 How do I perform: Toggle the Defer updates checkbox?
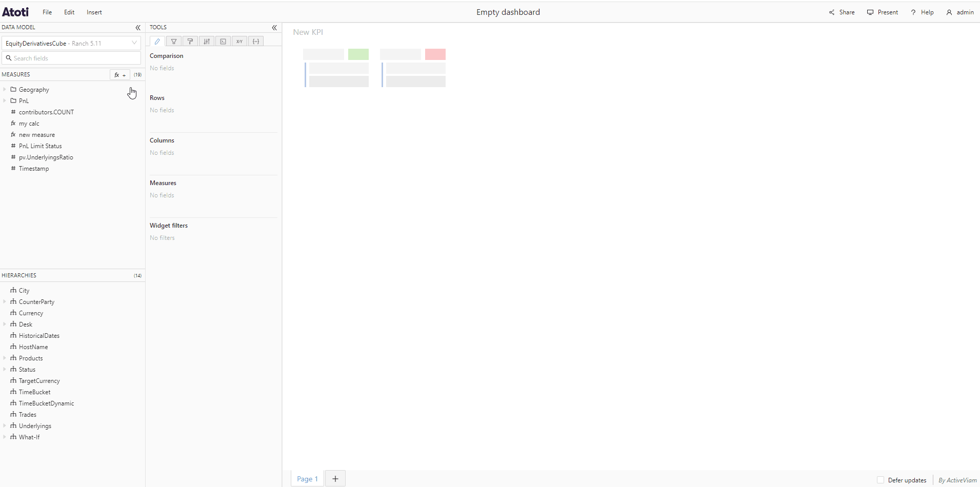(881, 480)
